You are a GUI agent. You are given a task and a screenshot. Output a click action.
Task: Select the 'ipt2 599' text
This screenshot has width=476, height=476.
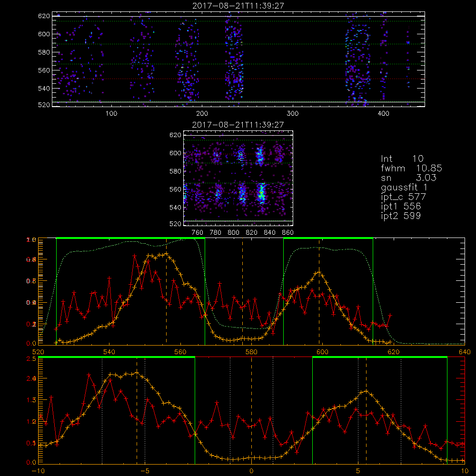pyautogui.click(x=401, y=216)
